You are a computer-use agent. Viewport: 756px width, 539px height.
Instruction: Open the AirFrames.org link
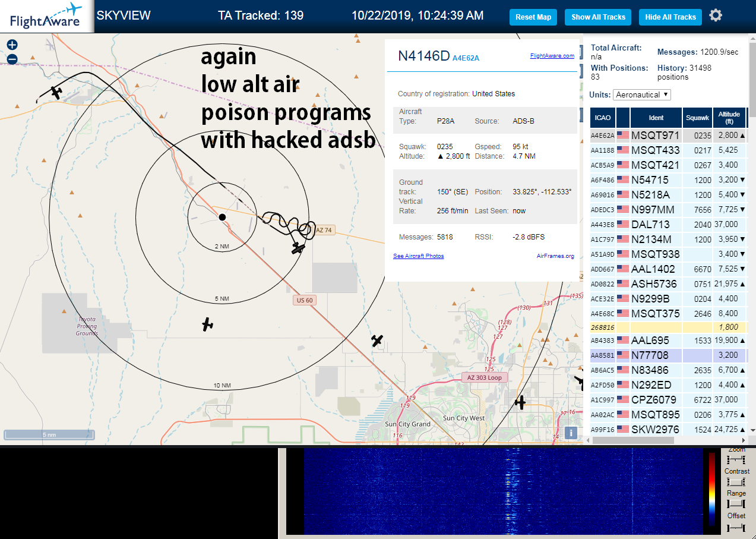click(x=555, y=256)
